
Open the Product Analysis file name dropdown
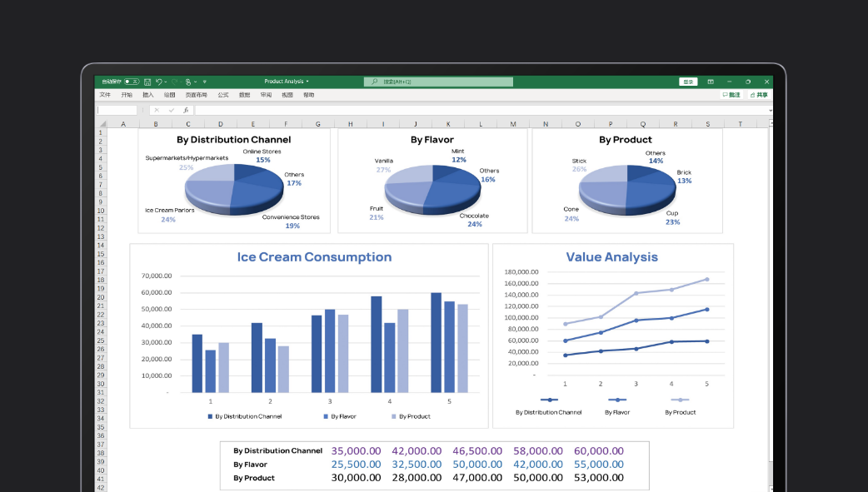pos(287,82)
